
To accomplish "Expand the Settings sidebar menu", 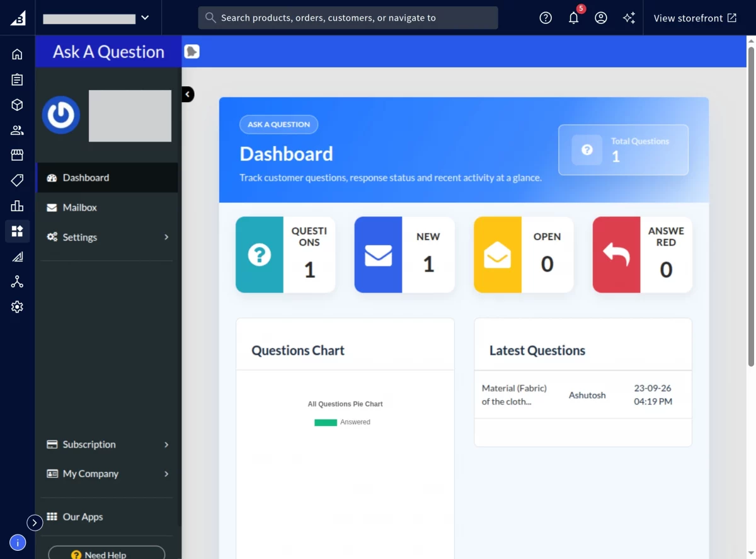I will pos(107,237).
